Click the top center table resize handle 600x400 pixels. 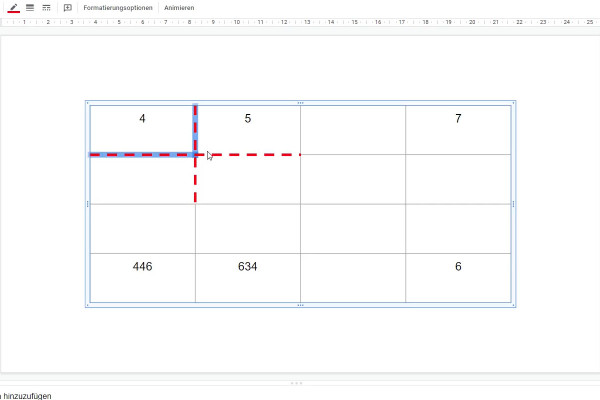click(x=300, y=103)
